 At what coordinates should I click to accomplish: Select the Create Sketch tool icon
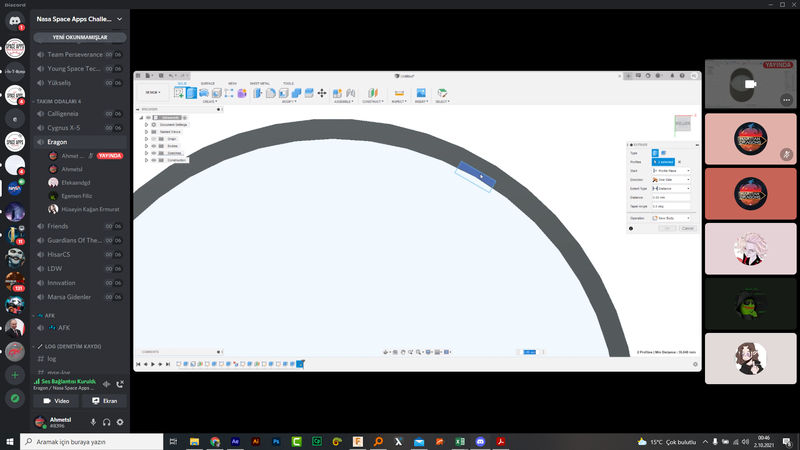[180, 93]
